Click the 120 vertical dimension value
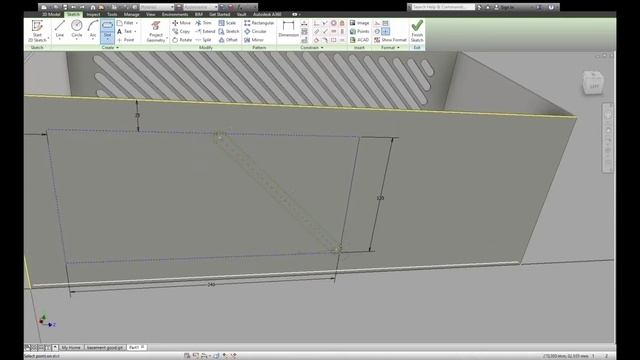Image resolution: width=640 pixels, height=360 pixels. pyautogui.click(x=380, y=198)
